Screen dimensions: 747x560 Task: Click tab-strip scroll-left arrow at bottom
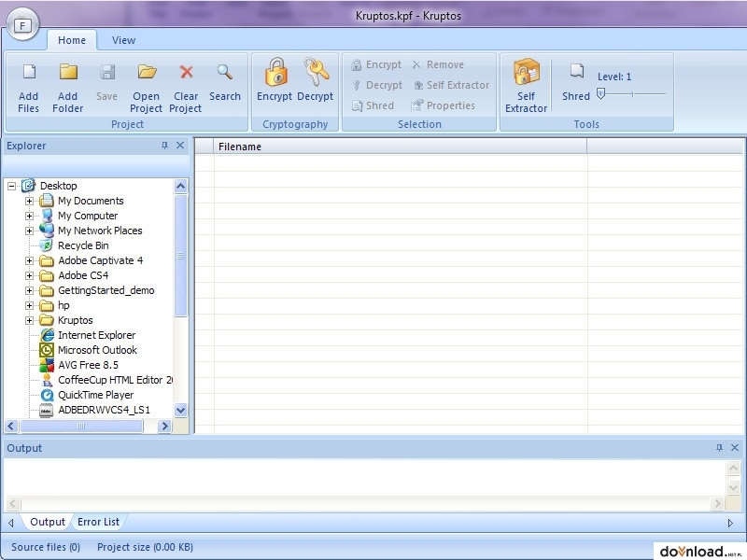point(11,523)
